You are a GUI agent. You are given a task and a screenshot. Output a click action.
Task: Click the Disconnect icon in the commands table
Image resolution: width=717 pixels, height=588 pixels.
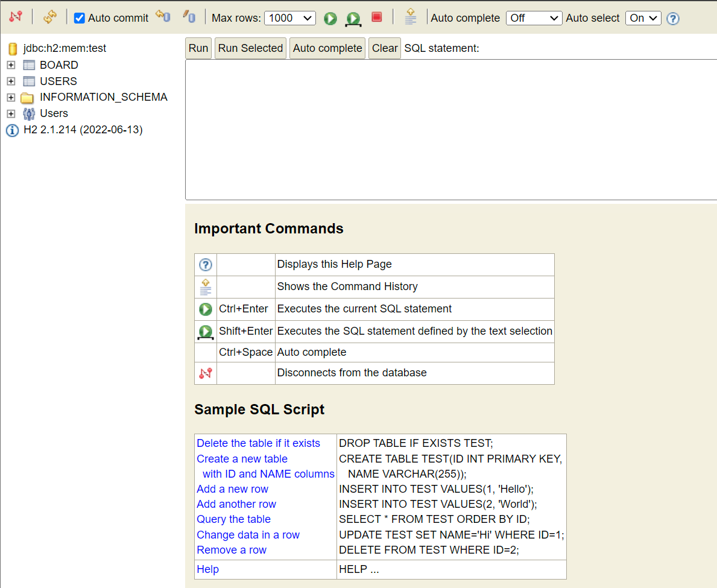point(205,373)
